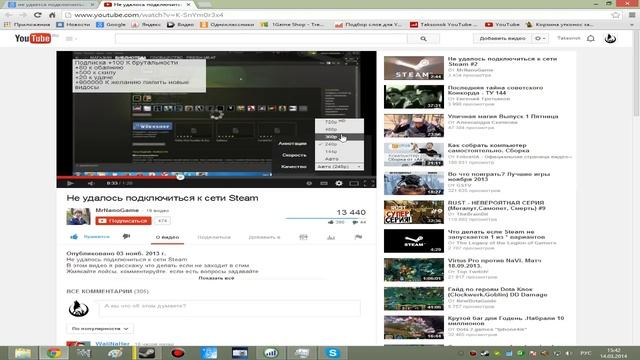The image size is (640, 360).
Task: Open the statistics bar chart icon
Action: pos(331,237)
